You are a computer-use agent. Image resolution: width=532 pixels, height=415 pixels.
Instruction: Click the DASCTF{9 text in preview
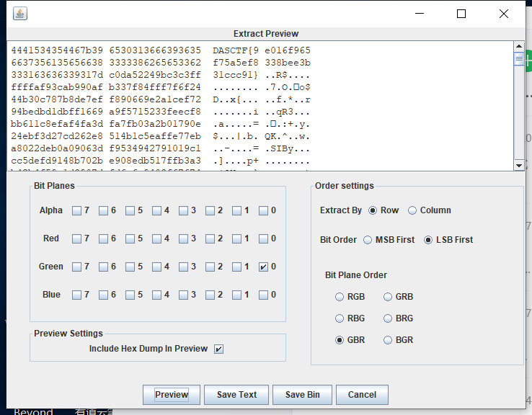(236, 50)
